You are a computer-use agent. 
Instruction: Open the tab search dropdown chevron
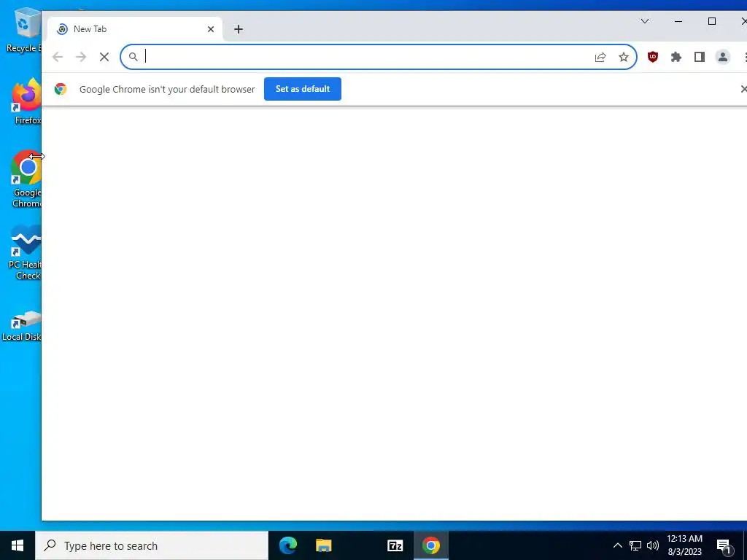coord(645,21)
